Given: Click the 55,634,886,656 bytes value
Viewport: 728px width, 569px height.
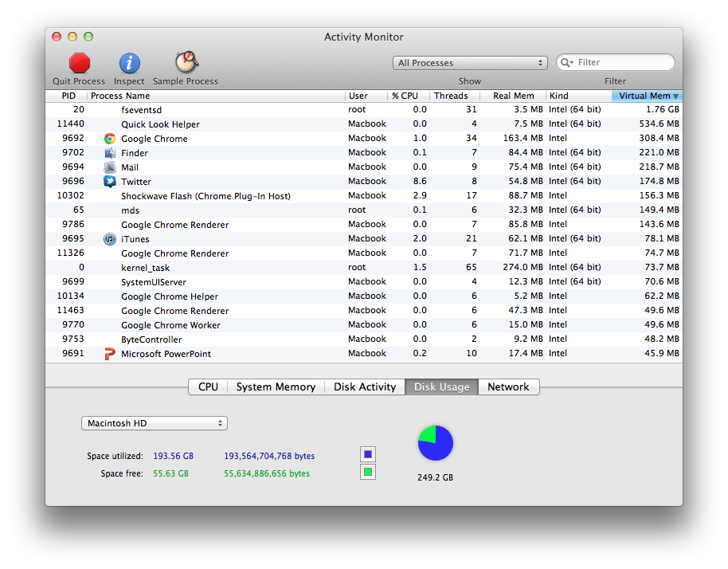Looking at the screenshot, I should click(x=267, y=474).
